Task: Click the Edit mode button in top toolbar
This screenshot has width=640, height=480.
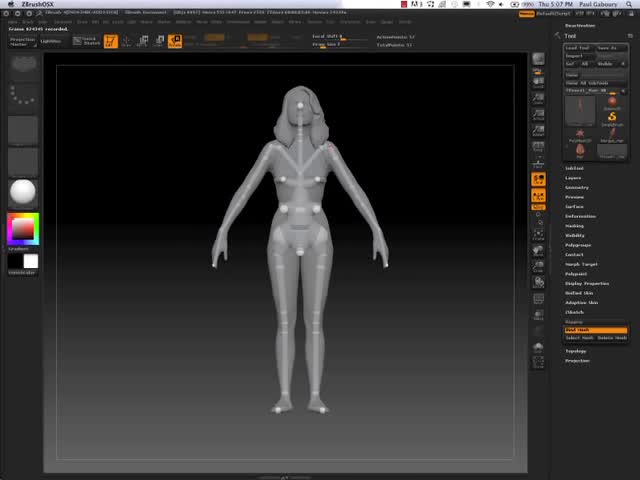Action: [110, 41]
